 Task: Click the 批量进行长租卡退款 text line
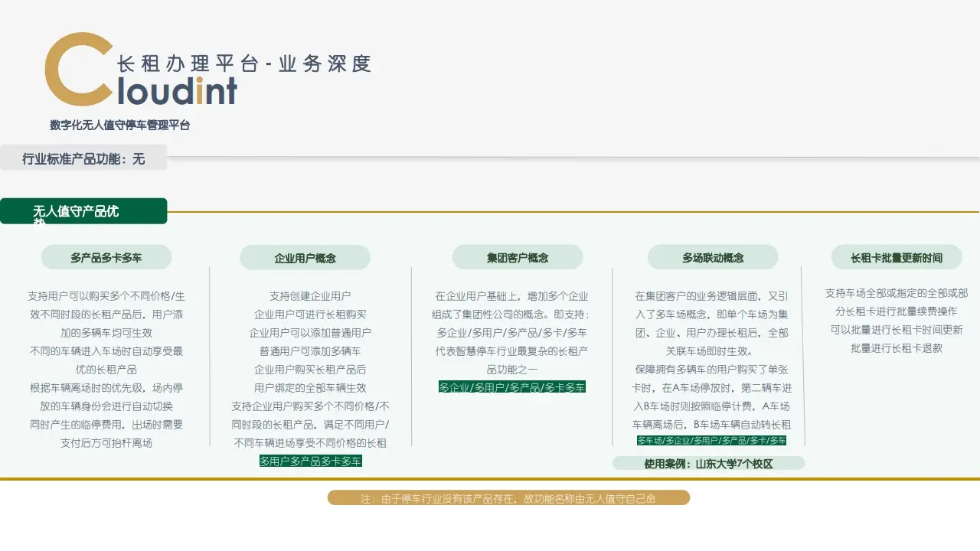coord(896,348)
